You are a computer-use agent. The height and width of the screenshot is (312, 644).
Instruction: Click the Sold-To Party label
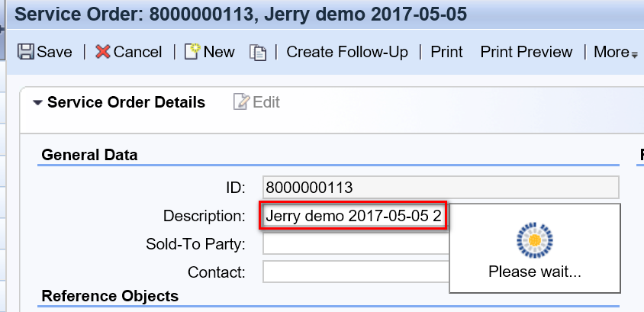[x=195, y=244]
